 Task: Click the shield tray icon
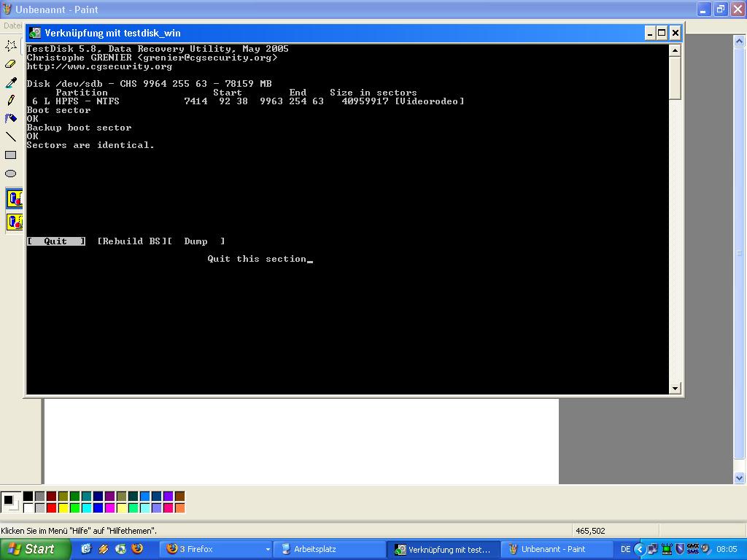681,549
